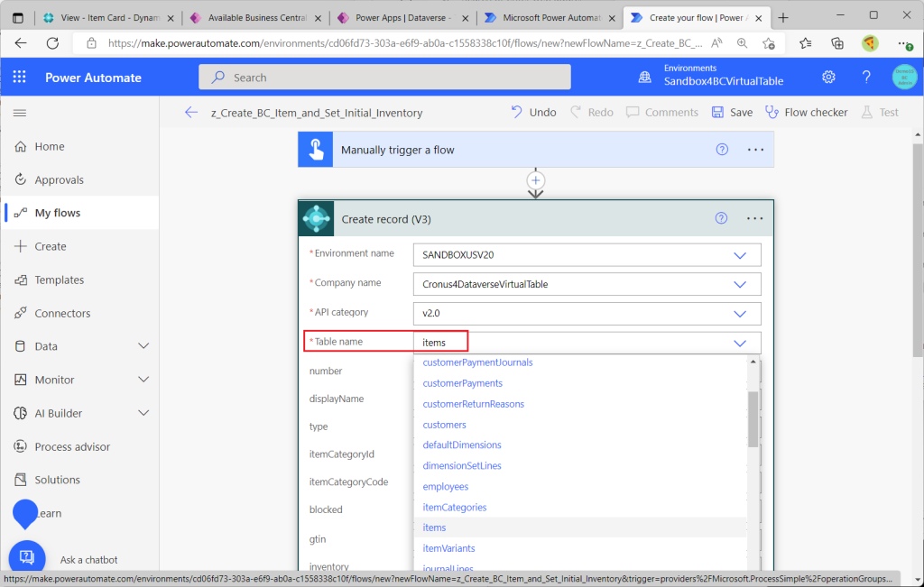Collapse the Table name dropdown arrow
The image size is (924, 587).
coord(740,343)
